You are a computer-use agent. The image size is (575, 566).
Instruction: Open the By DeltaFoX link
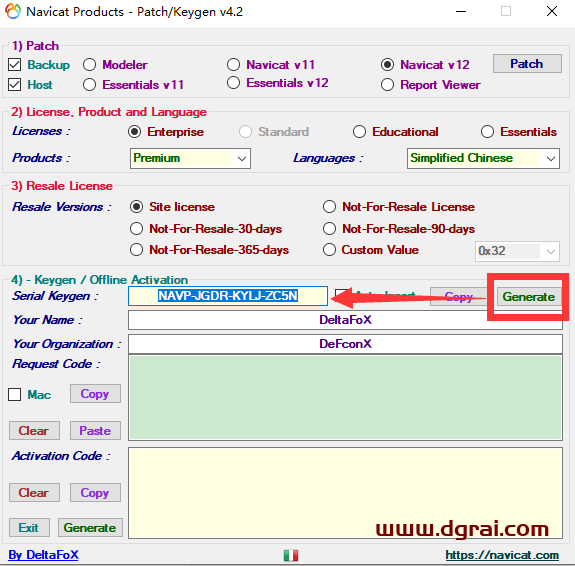coord(44,555)
